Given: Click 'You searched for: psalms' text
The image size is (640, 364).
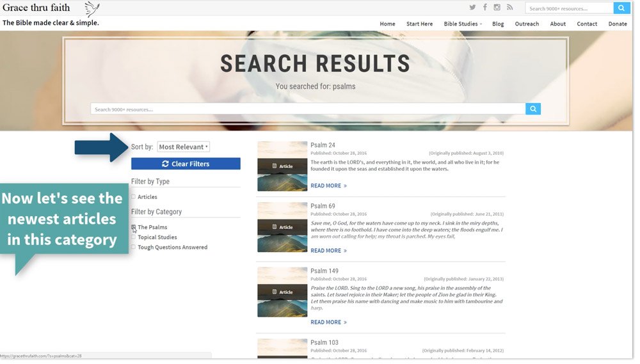Looking at the screenshot, I should [316, 86].
